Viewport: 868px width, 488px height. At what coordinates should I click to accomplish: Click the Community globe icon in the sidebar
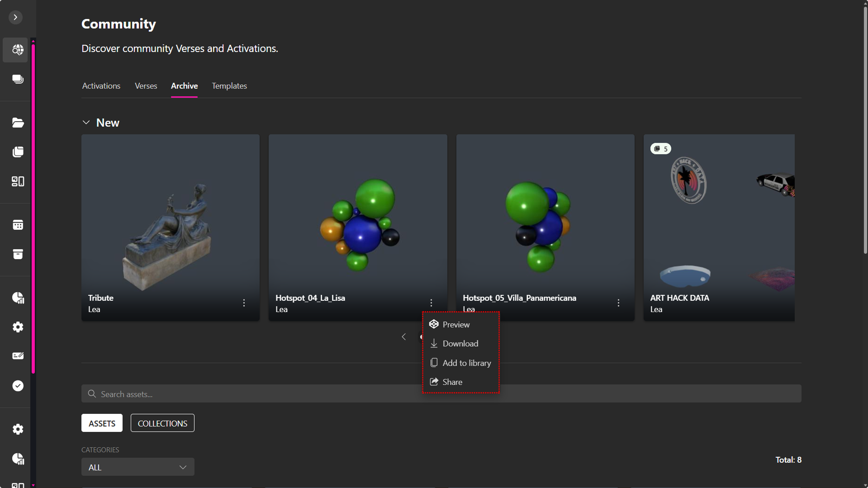pos(18,50)
